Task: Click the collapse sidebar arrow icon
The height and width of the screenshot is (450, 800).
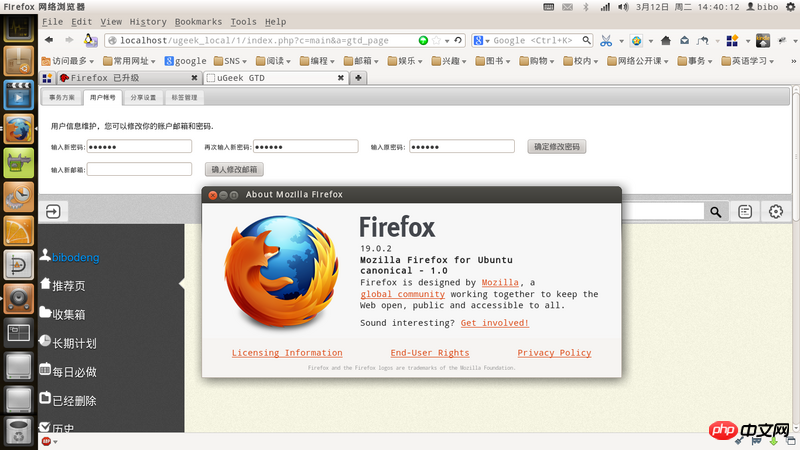Action: (x=53, y=211)
